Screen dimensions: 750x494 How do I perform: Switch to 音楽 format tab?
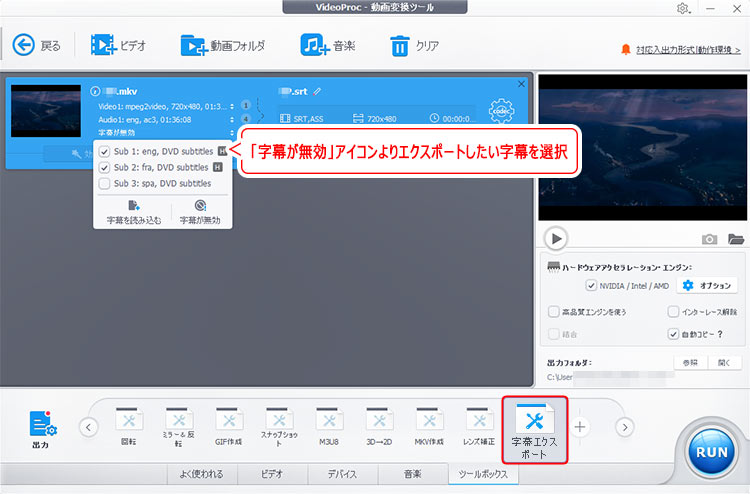(x=412, y=473)
